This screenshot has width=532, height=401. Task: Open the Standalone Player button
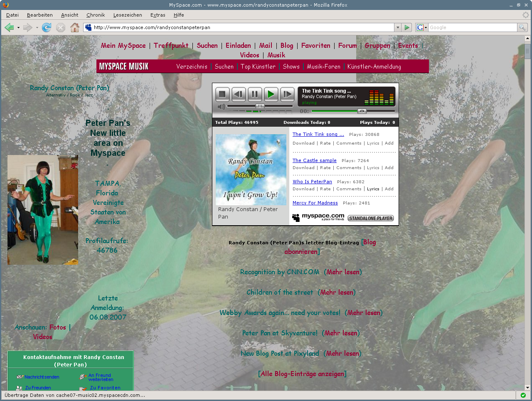371,218
